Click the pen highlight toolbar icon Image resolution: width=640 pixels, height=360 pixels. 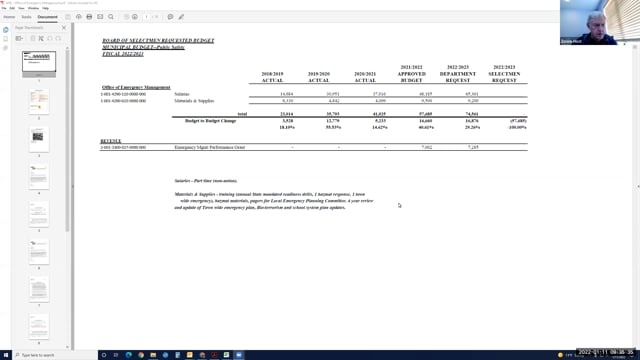click(181, 17)
